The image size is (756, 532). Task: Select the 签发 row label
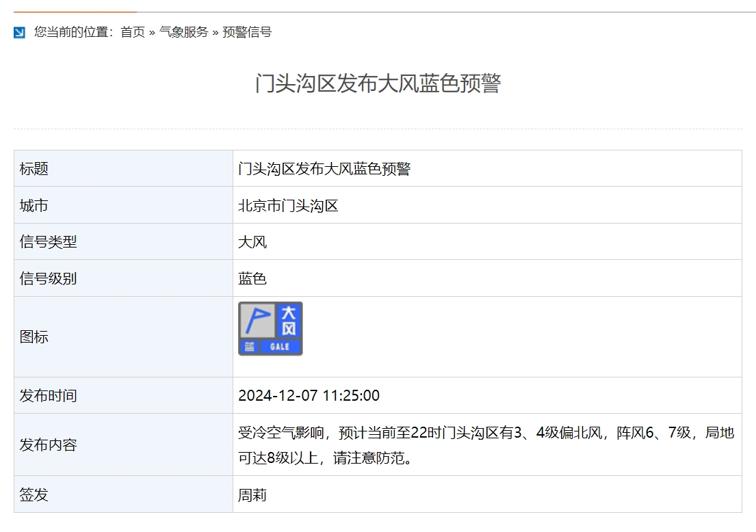click(x=34, y=494)
